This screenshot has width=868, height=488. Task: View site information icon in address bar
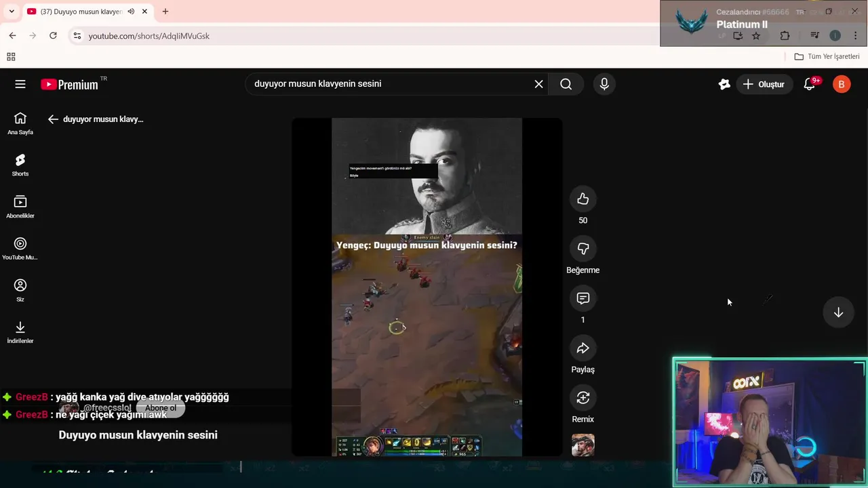coord(77,36)
